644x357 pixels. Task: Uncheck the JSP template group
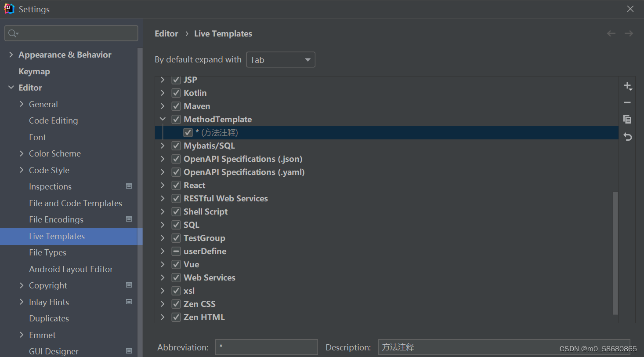pyautogui.click(x=176, y=80)
